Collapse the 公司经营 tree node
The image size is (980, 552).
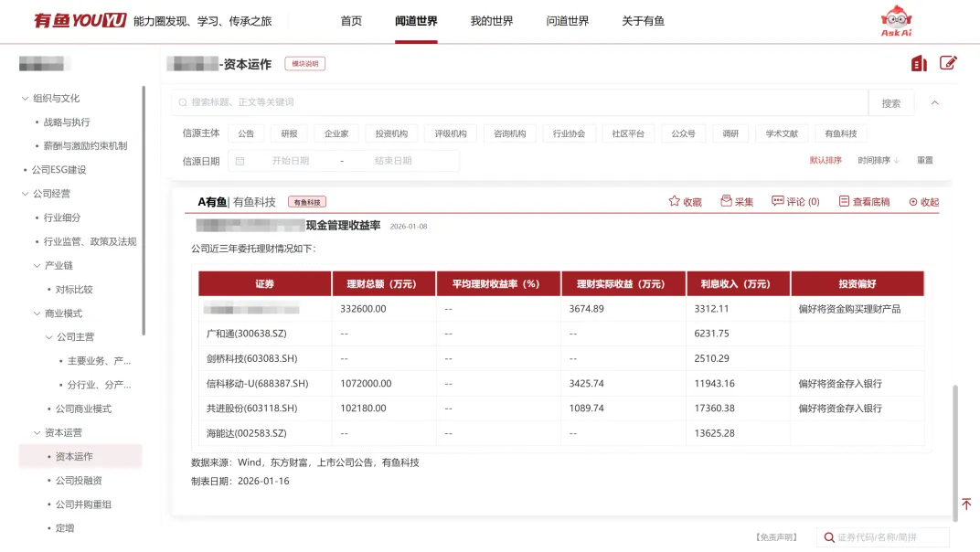25,194
